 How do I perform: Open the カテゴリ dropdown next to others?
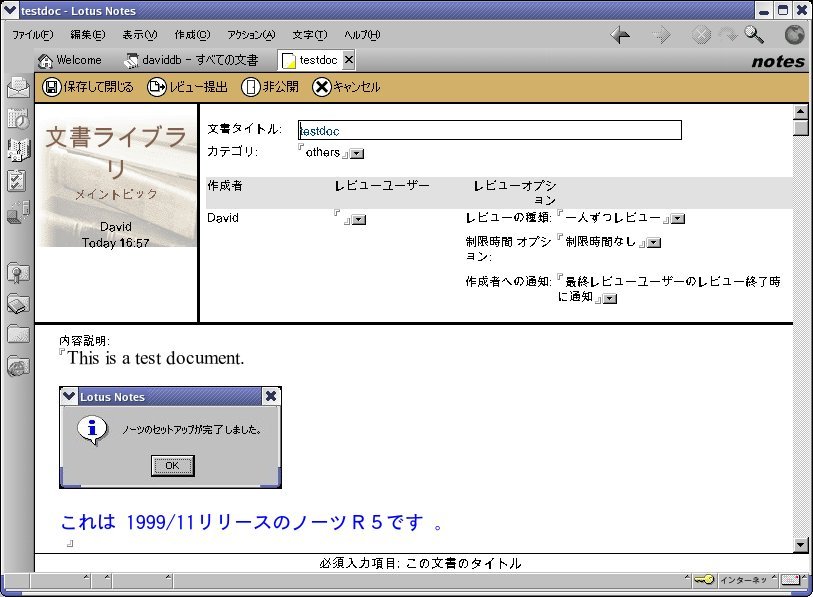tap(357, 154)
